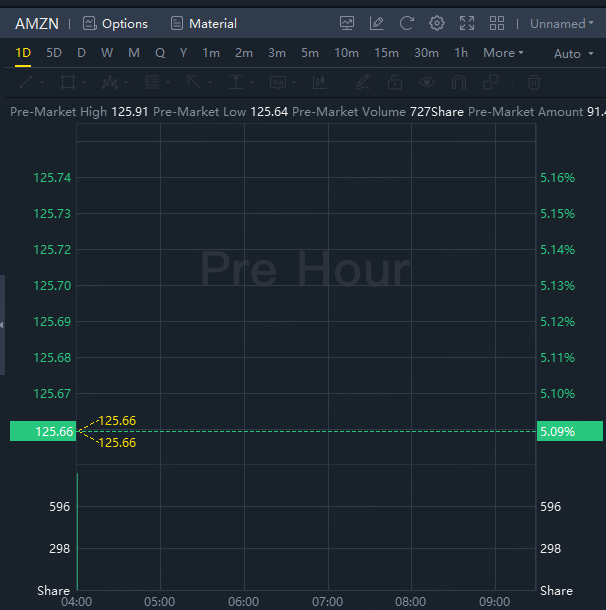The image size is (606, 610).
Task: Expand the collapsed left side panel handle
Action: [x=3, y=325]
